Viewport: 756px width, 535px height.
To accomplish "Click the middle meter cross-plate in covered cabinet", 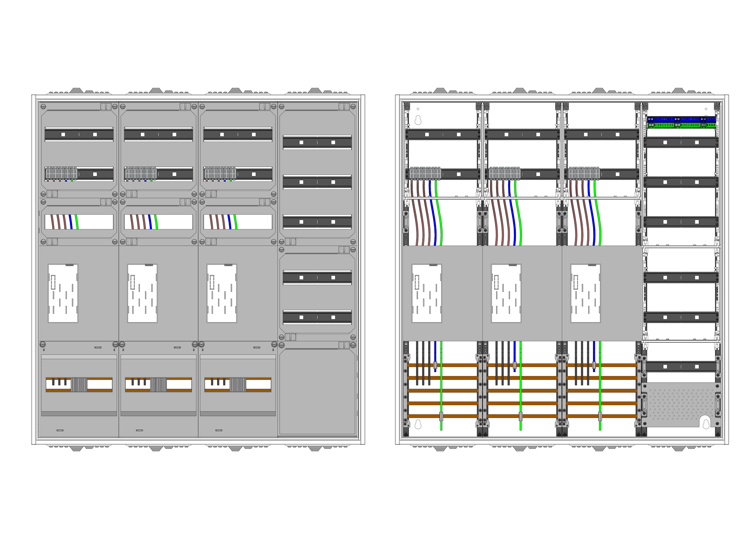I will 142,293.
